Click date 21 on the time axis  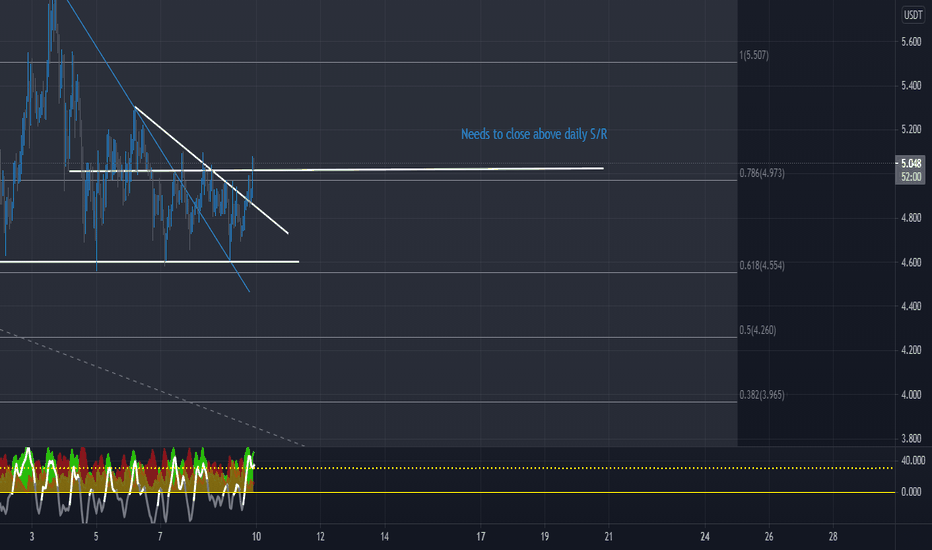click(609, 537)
